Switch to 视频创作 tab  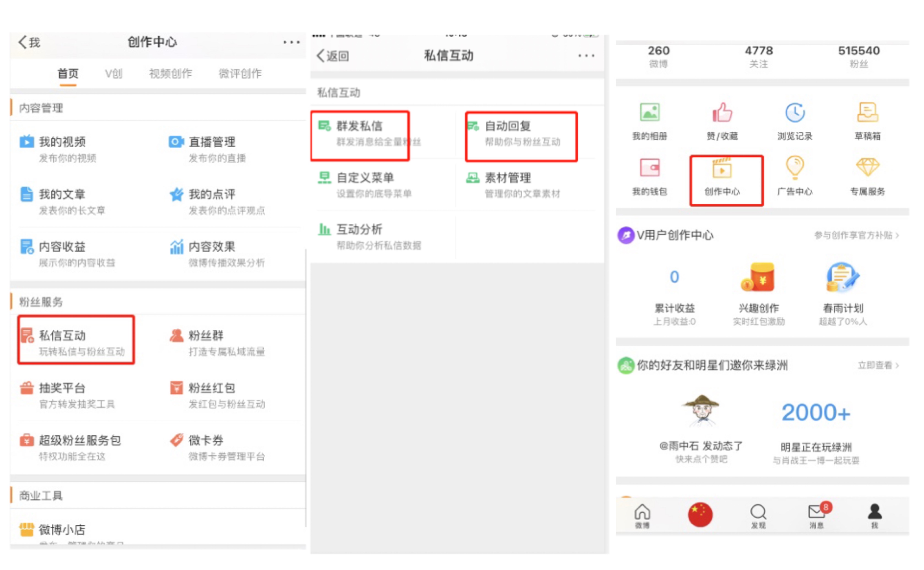point(170,74)
